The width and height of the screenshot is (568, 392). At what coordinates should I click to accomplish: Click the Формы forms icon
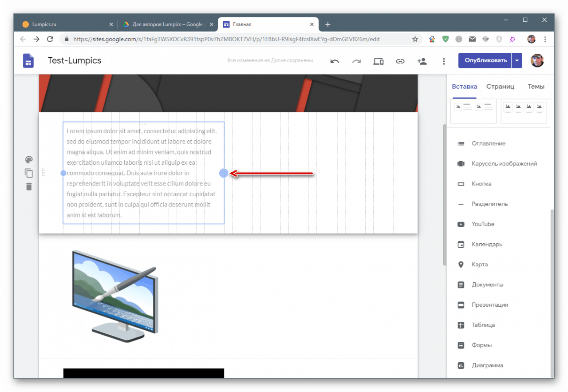461,345
